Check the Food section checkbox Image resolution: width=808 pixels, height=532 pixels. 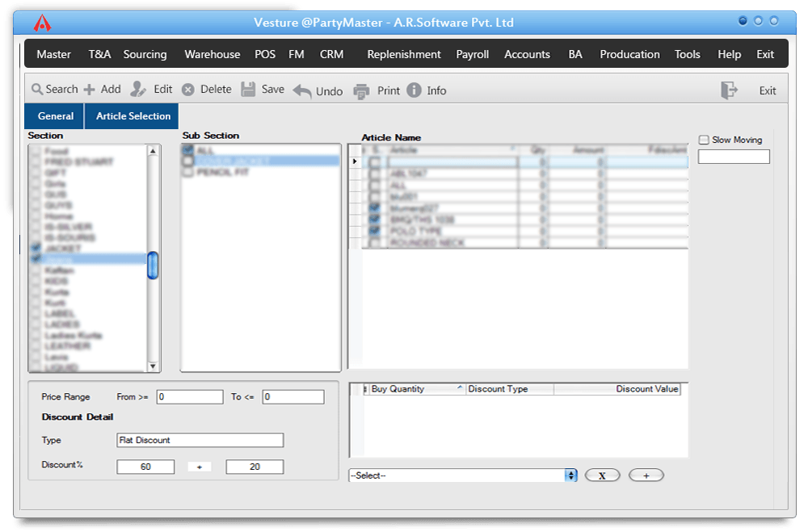click(x=36, y=151)
